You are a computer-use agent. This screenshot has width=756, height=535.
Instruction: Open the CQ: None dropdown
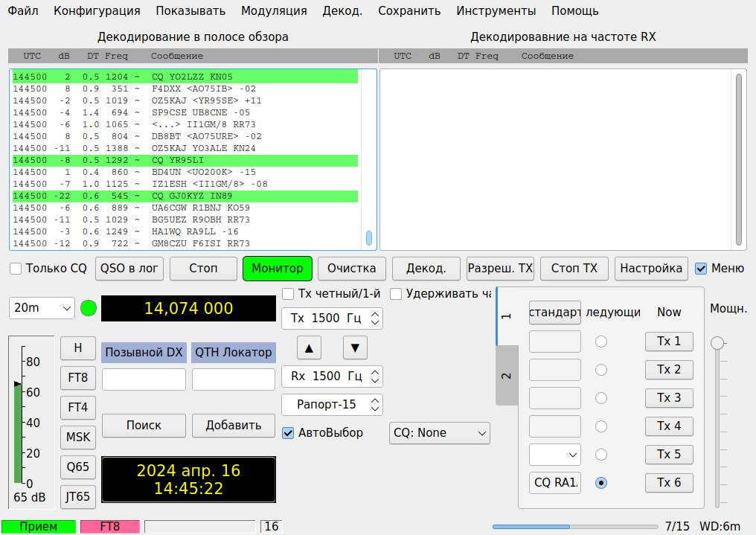[x=439, y=433]
